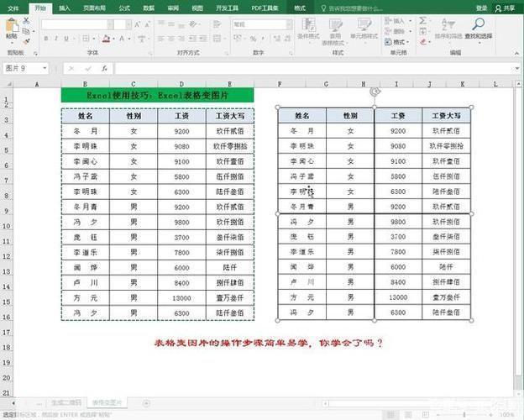Click the Borders icon
524x420 pixels.
coord(86,39)
